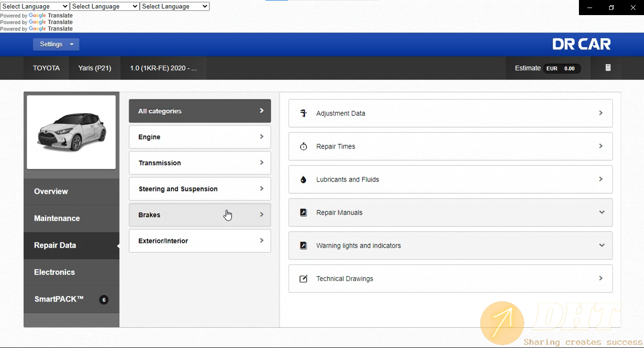Viewport: 644px width, 348px height.
Task: Click the first Google Translate link
Action: tap(50, 16)
